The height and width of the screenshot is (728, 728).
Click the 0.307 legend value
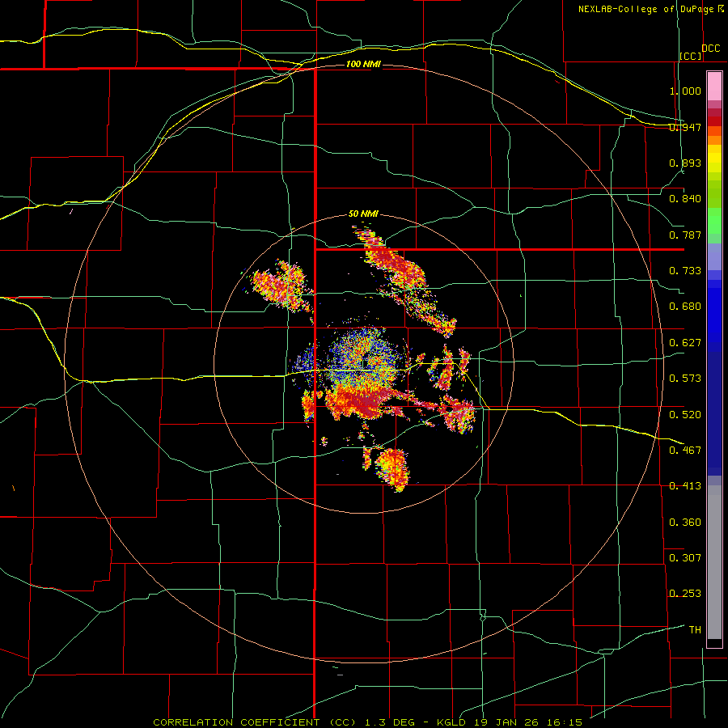pyautogui.click(x=685, y=558)
